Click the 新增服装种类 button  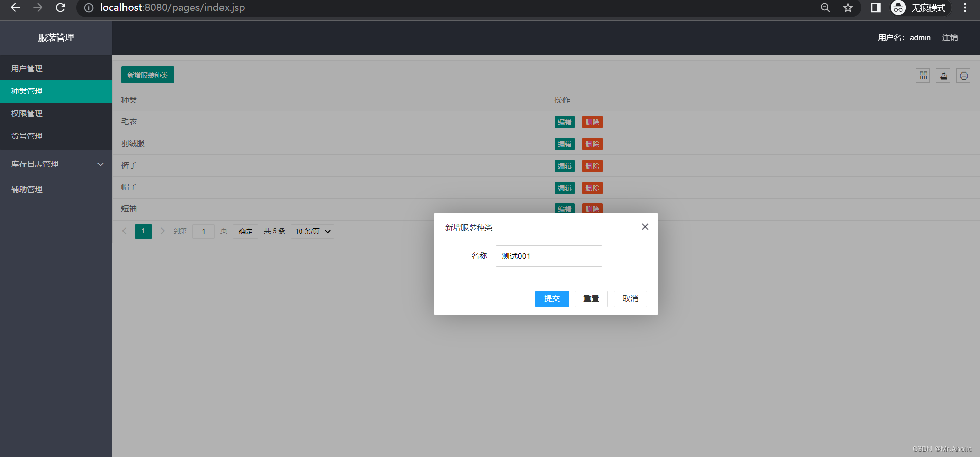[148, 75]
